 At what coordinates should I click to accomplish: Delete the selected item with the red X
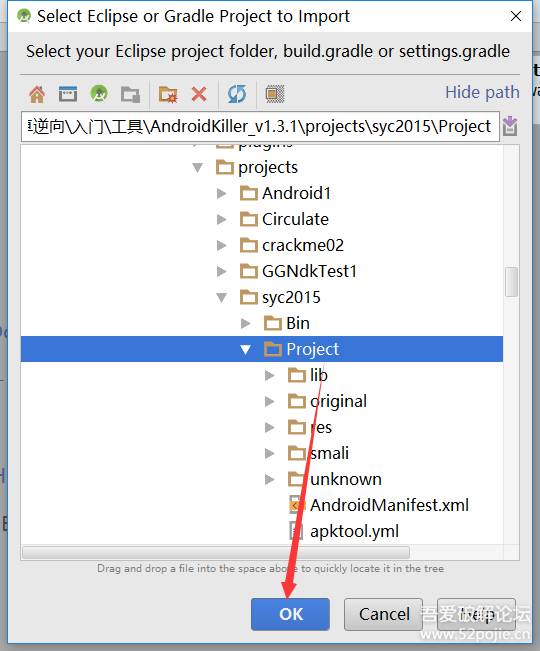pos(199,94)
